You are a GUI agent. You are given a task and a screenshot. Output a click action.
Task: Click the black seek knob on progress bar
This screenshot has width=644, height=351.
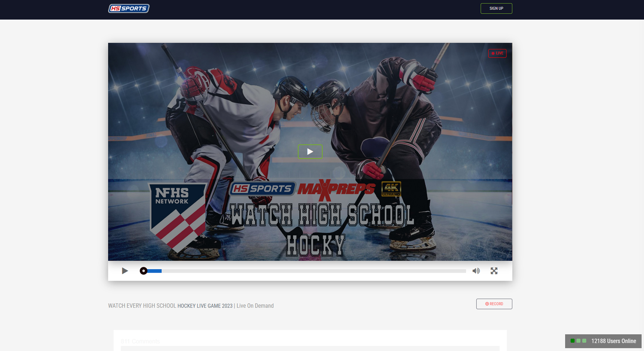click(x=143, y=271)
